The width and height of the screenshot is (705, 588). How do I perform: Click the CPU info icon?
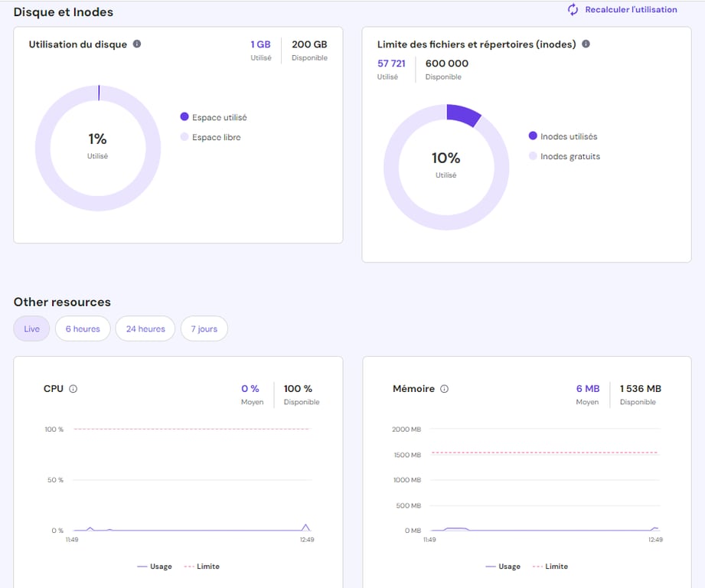[73, 388]
